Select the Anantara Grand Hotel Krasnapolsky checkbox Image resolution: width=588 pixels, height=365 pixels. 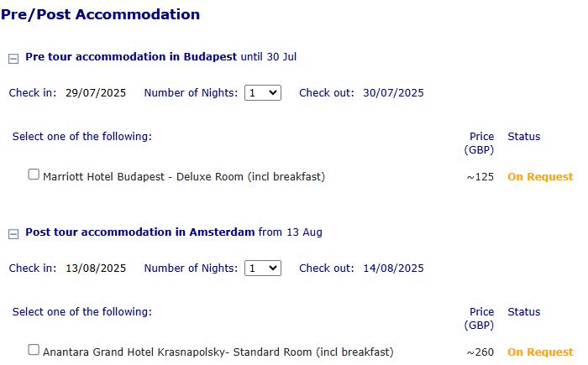(x=34, y=351)
